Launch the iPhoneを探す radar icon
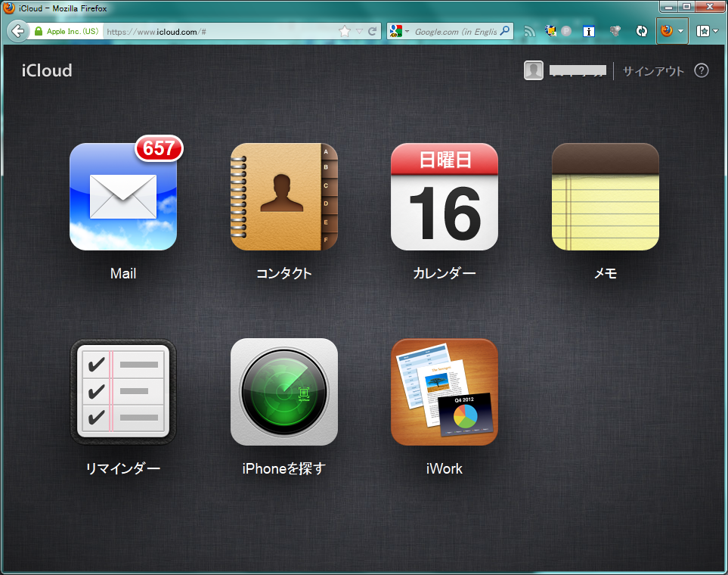 coord(283,392)
